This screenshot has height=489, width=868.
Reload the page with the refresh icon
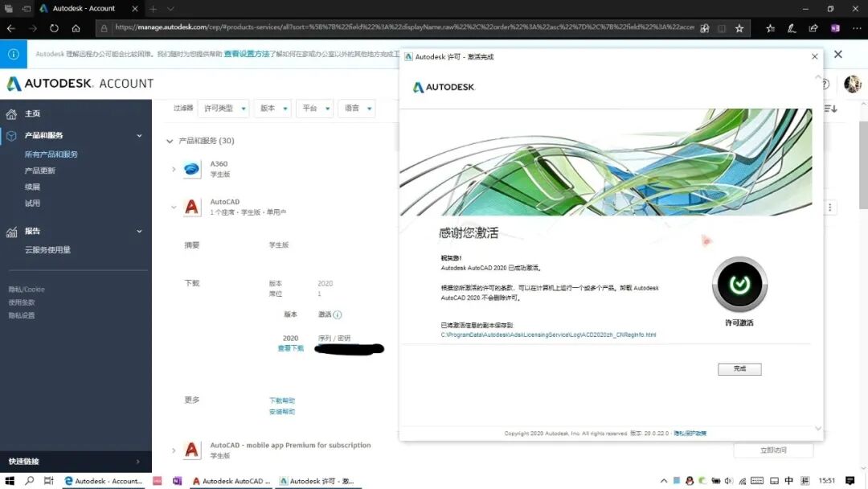54,28
